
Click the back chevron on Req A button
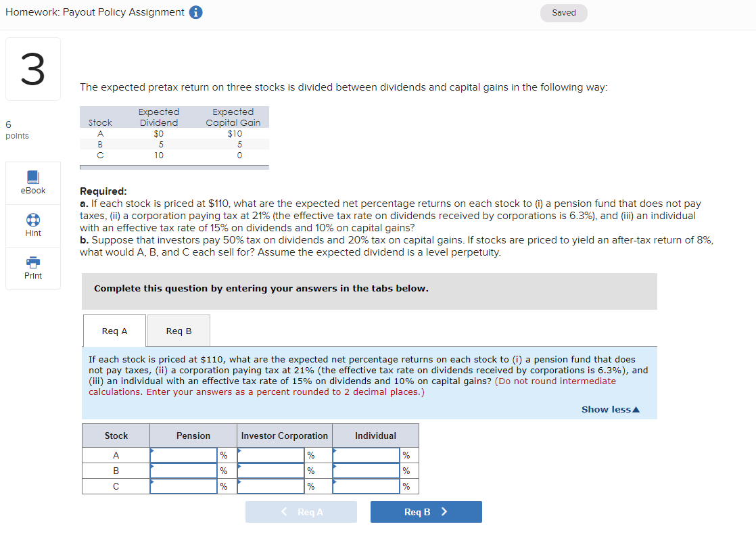(284, 512)
